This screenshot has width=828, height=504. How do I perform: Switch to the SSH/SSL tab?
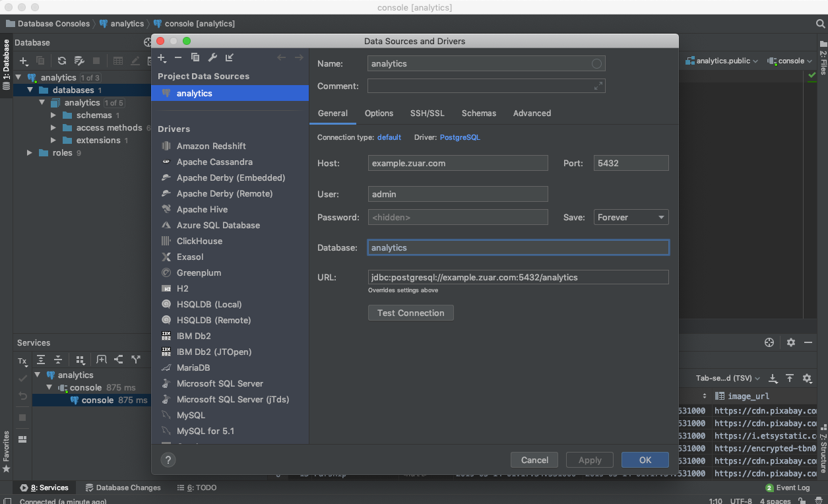[427, 113]
